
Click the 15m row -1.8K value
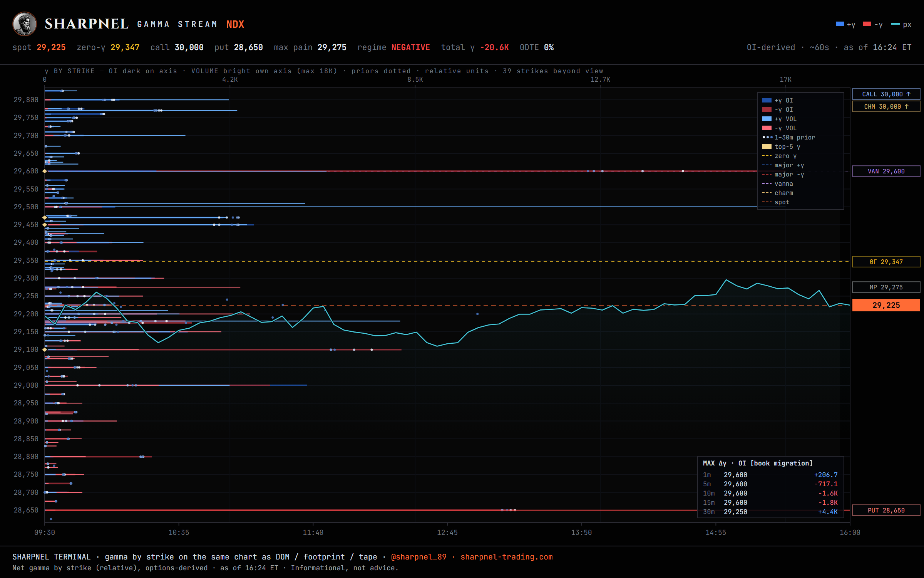(x=828, y=502)
